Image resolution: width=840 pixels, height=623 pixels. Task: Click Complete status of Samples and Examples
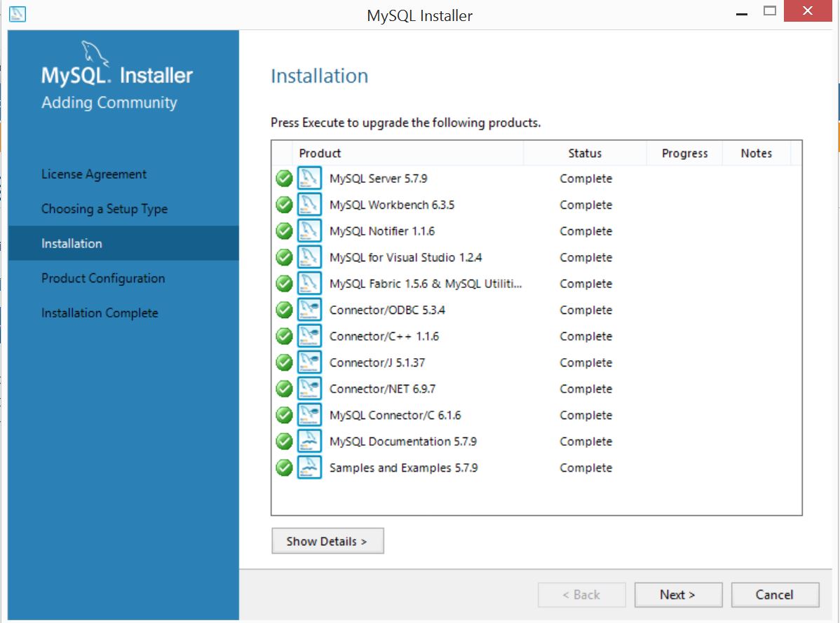point(585,467)
